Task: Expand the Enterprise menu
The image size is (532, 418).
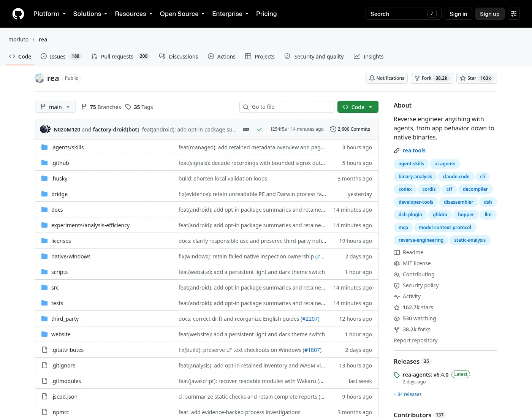Action: click(x=230, y=14)
